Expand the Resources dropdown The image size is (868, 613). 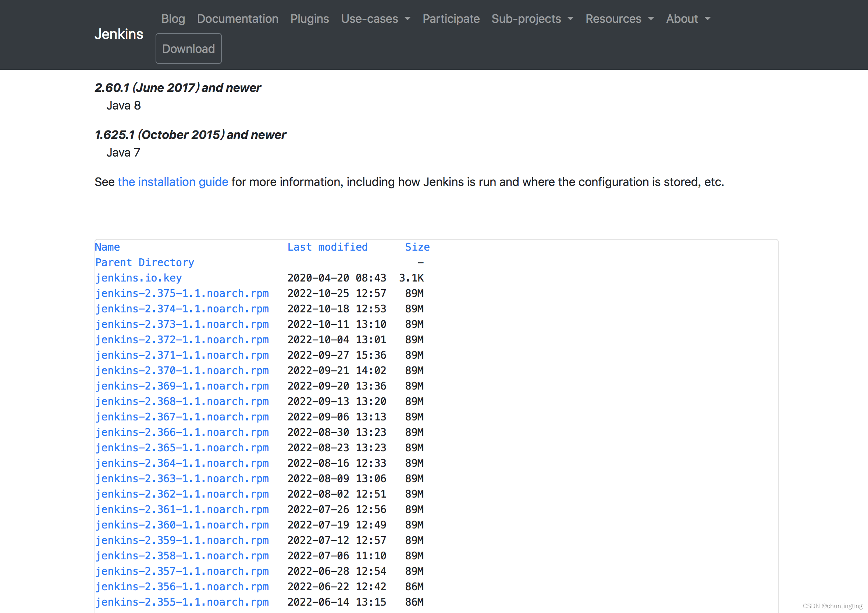pyautogui.click(x=620, y=18)
